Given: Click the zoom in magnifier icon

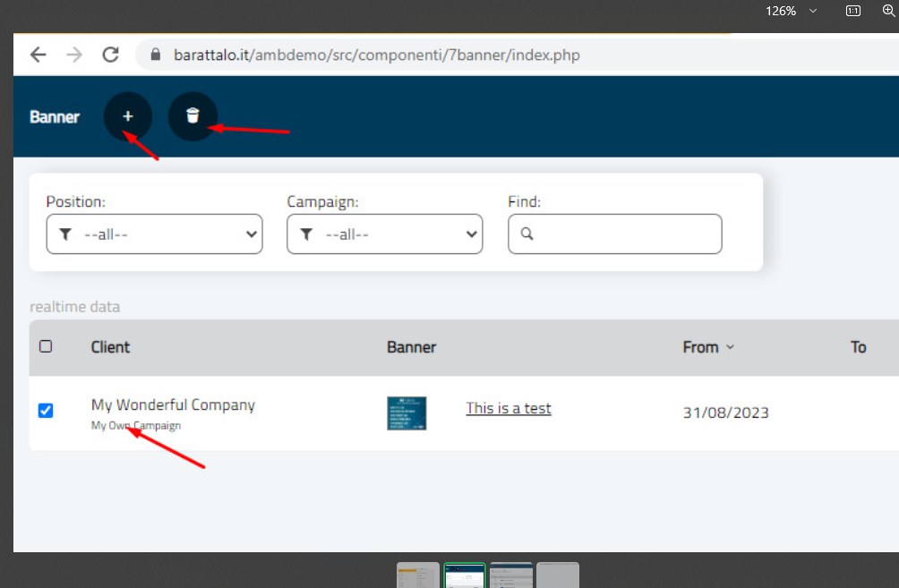Looking at the screenshot, I should 888,11.
